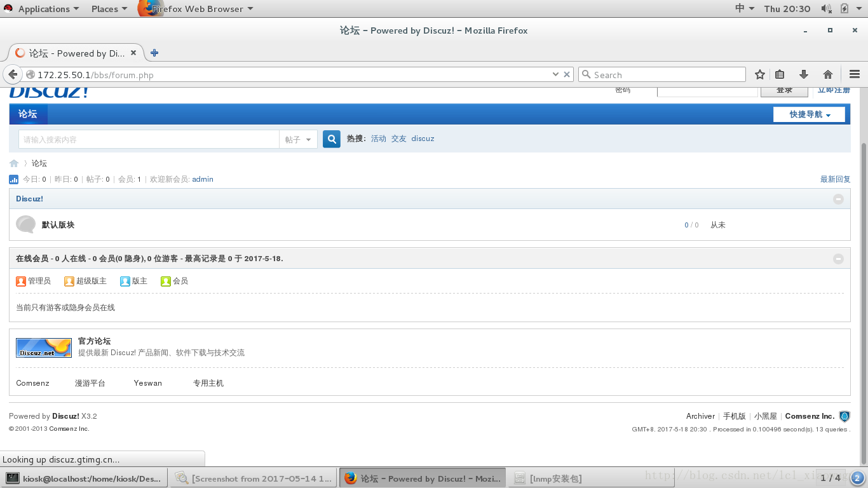Open the 帖子 search type dropdown
Screen dimensions: 868x488
coord(298,139)
